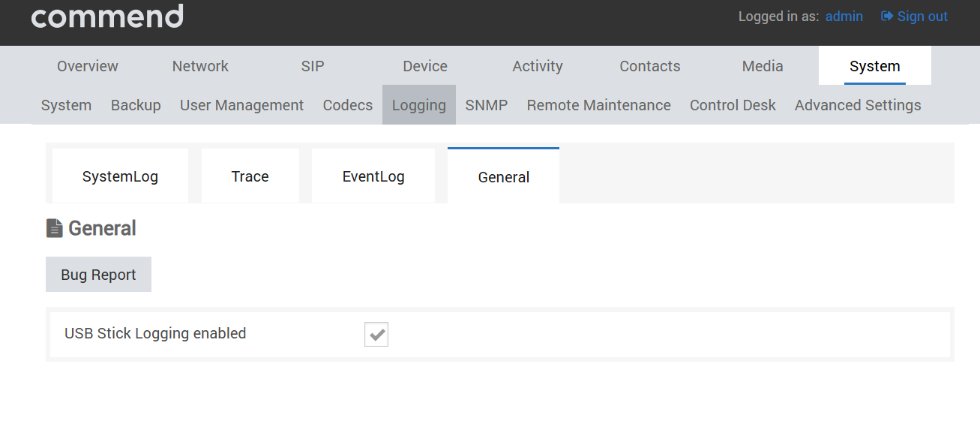Select the Contacts main tab

coord(650,66)
